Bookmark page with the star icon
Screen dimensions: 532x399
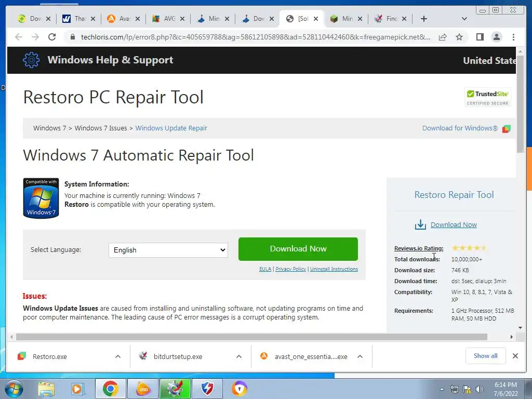pos(459,37)
